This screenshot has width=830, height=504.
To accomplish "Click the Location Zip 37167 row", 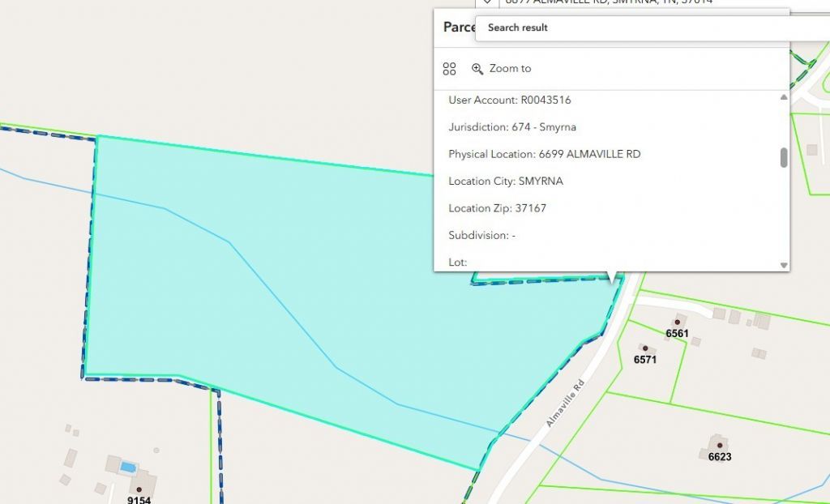I will point(498,208).
